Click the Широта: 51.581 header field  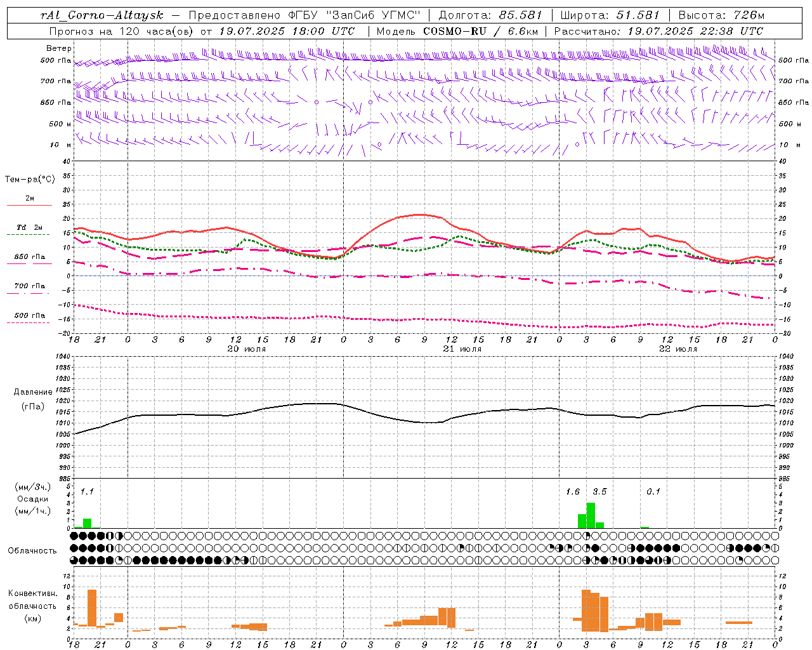pyautogui.click(x=610, y=15)
